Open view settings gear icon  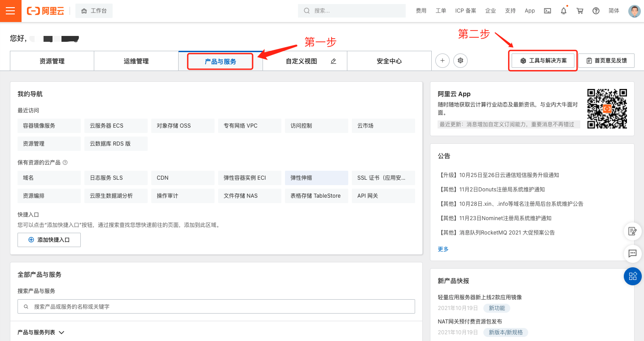pos(460,61)
